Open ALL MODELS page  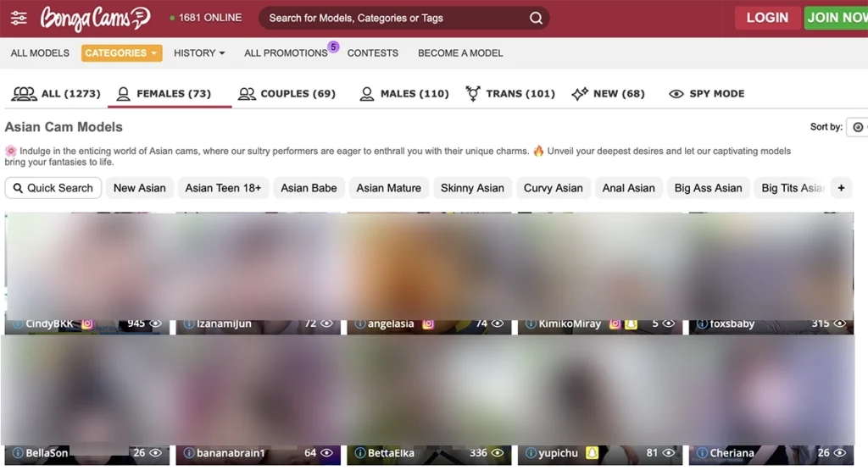click(x=40, y=53)
